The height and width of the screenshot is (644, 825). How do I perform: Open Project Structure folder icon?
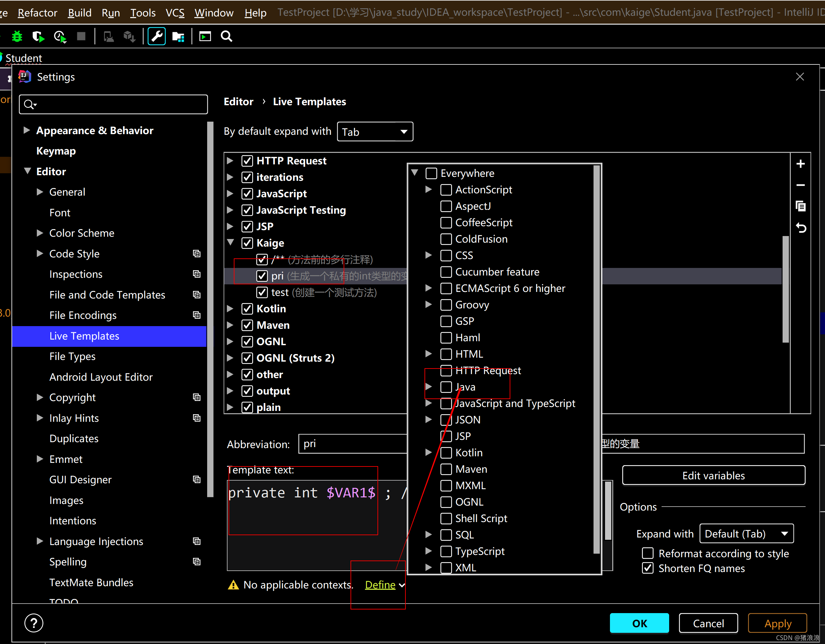point(178,36)
